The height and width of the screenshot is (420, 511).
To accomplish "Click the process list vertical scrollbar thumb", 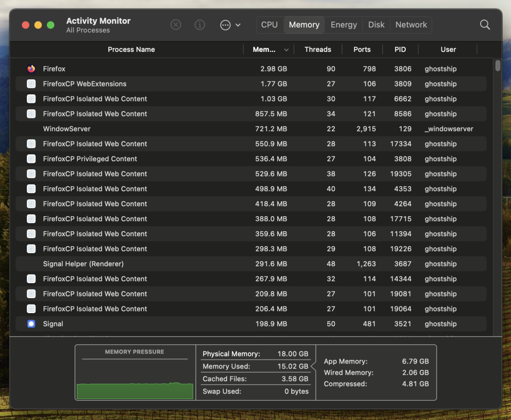I will (498, 65).
